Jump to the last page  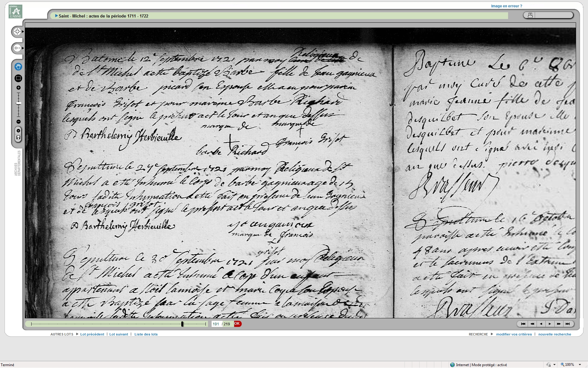tap(568, 324)
